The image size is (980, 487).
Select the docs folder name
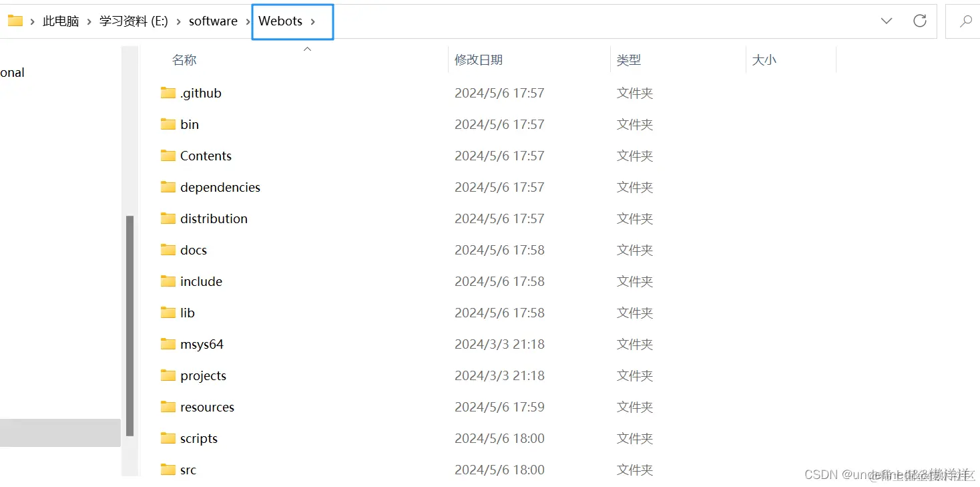(x=194, y=250)
